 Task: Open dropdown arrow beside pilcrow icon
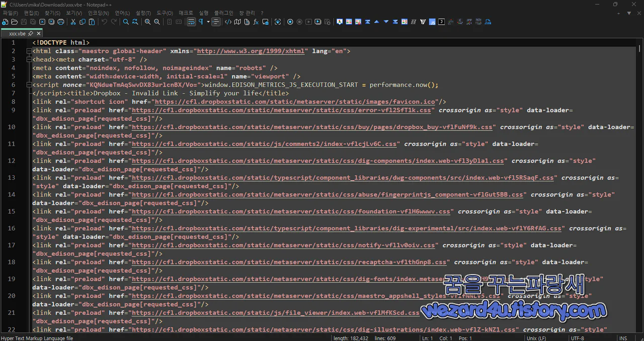(x=208, y=22)
